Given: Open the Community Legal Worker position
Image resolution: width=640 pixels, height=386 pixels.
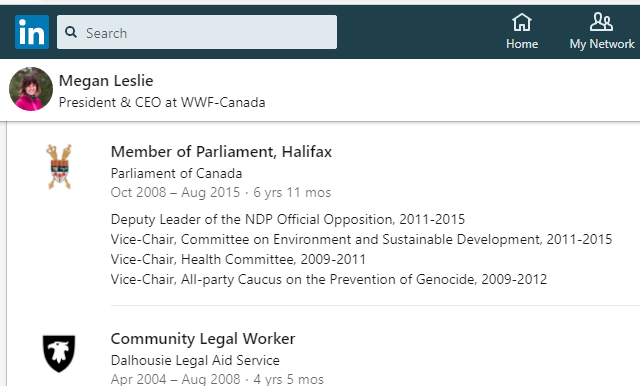Looking at the screenshot, I should 203,339.
